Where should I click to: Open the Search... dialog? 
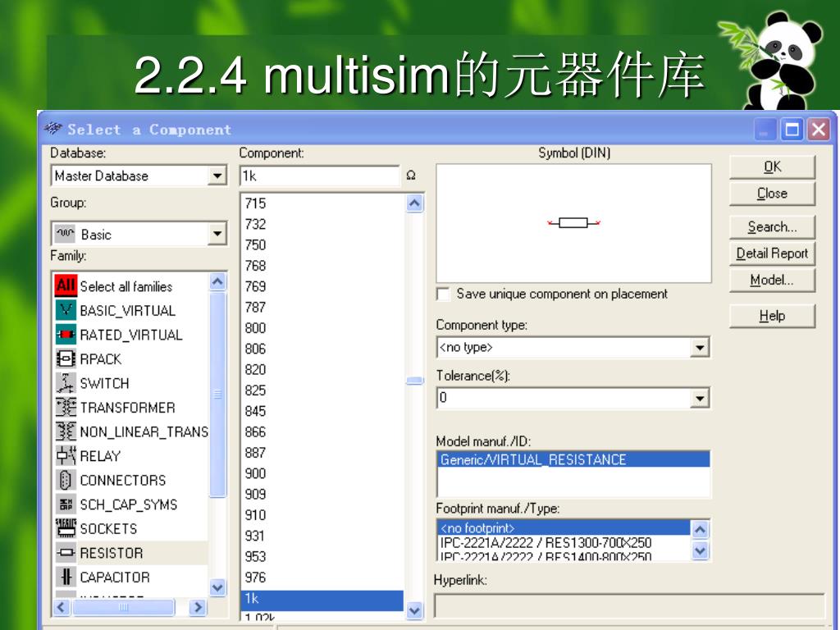pyautogui.click(x=772, y=227)
